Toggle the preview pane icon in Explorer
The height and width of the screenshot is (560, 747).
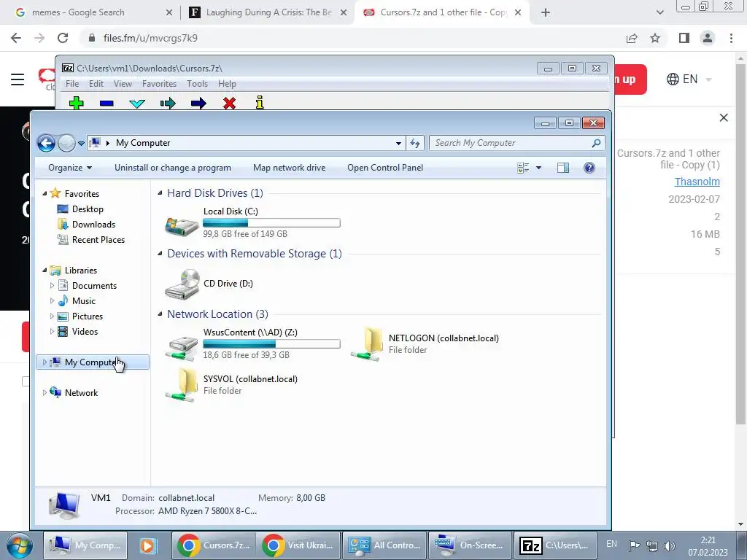pos(562,168)
